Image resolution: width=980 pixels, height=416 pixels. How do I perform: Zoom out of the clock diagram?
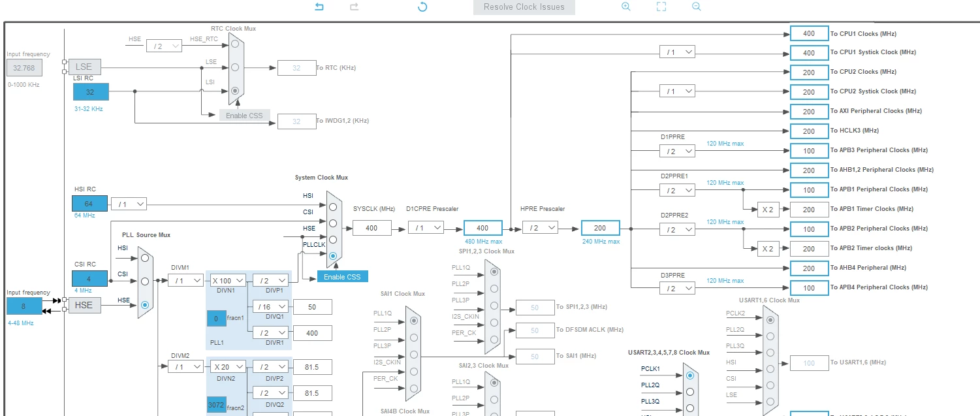pos(696,7)
